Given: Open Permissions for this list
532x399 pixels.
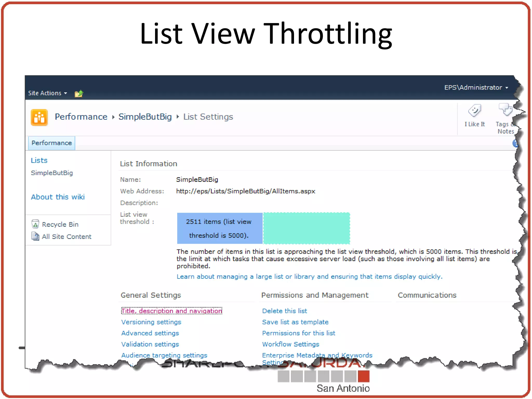Looking at the screenshot, I should [x=298, y=333].
